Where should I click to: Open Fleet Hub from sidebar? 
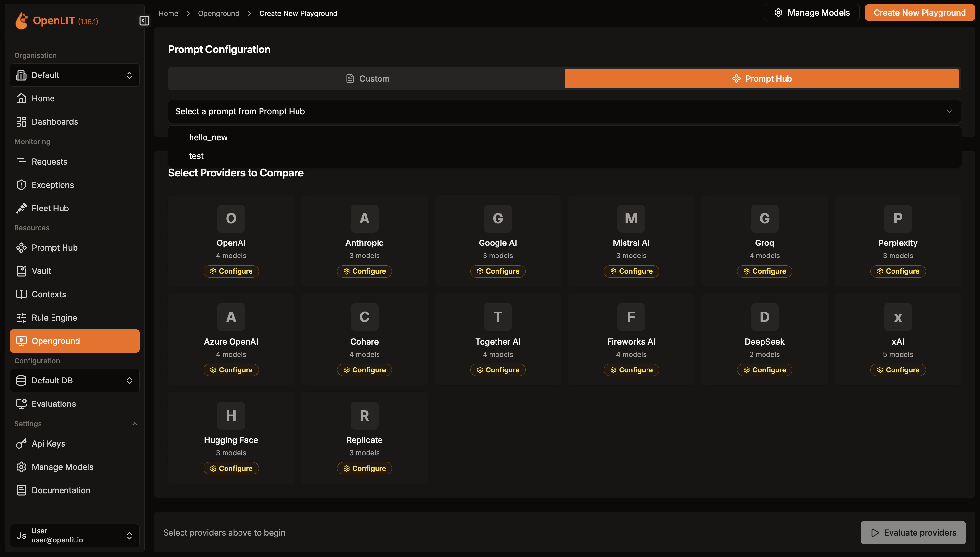pyautogui.click(x=50, y=208)
